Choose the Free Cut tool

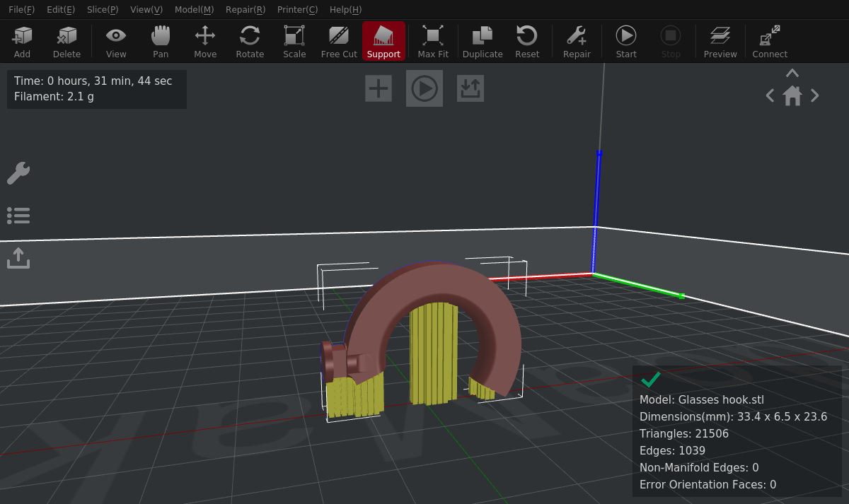click(x=339, y=41)
